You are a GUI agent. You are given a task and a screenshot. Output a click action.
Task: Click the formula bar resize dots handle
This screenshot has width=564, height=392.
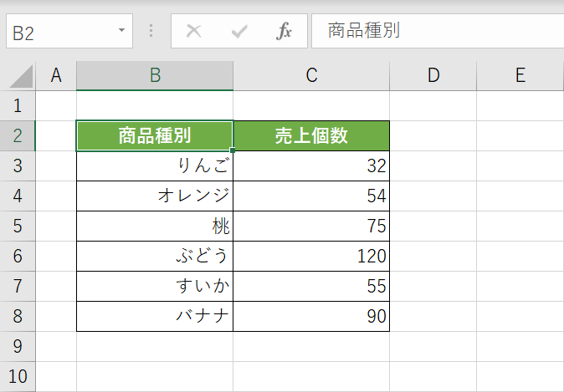151,32
